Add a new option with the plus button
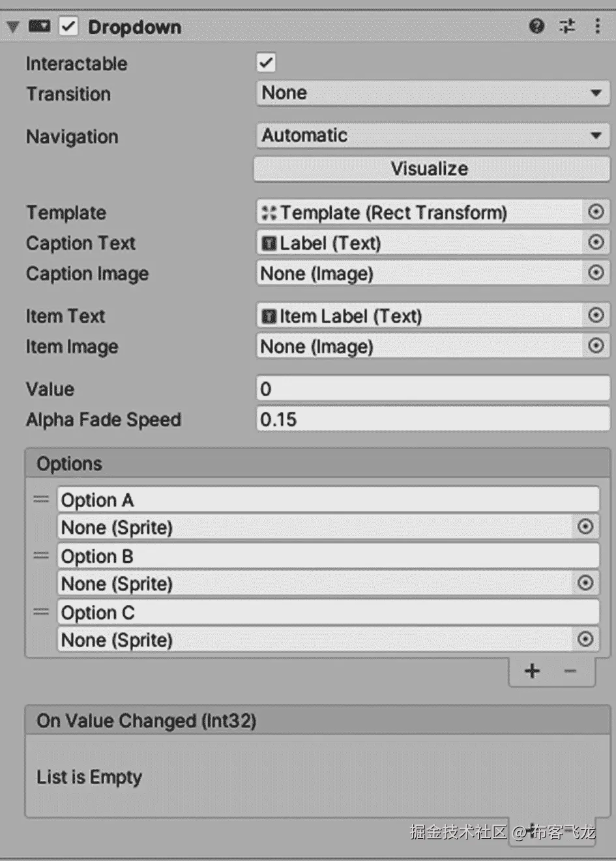The image size is (616, 861). click(532, 671)
